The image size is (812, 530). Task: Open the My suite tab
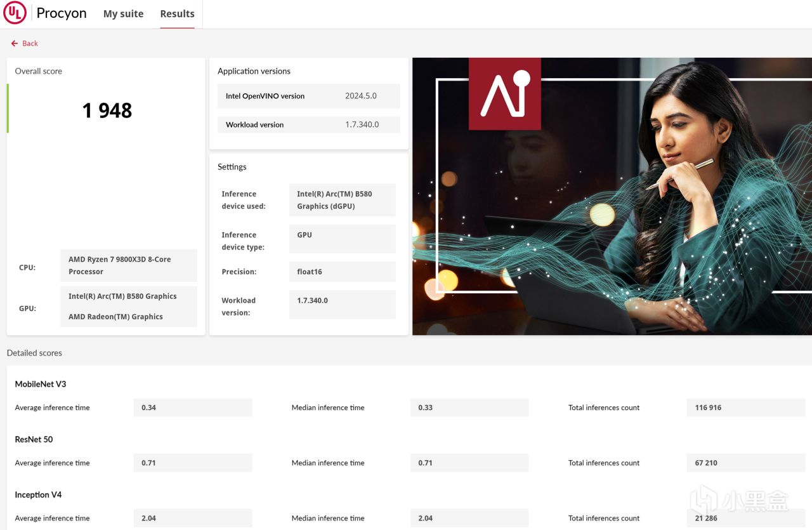[x=123, y=13]
